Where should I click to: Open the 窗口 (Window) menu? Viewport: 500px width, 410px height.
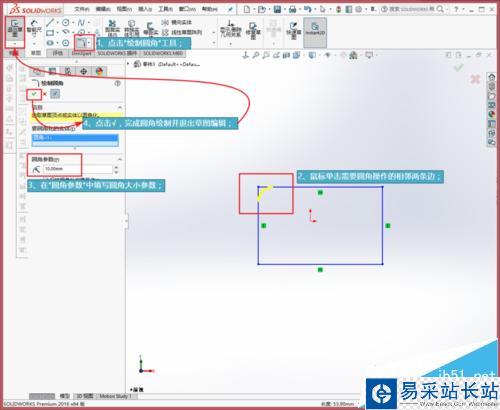[x=187, y=9]
